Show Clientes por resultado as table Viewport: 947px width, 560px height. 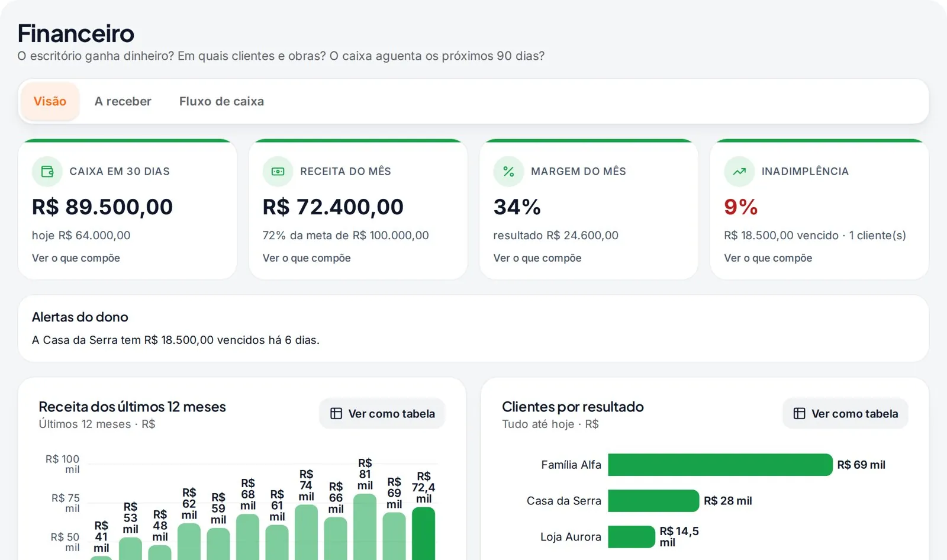[845, 414]
